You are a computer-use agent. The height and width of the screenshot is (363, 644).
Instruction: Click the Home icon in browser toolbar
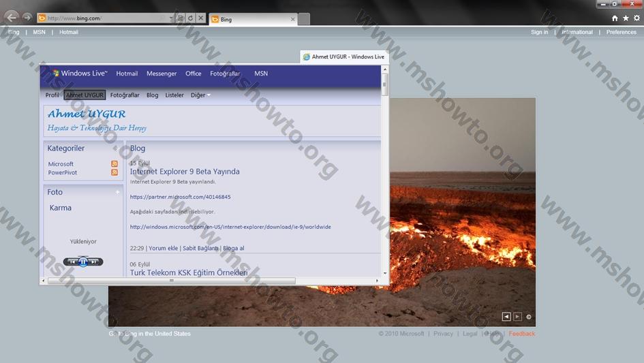click(x=615, y=18)
